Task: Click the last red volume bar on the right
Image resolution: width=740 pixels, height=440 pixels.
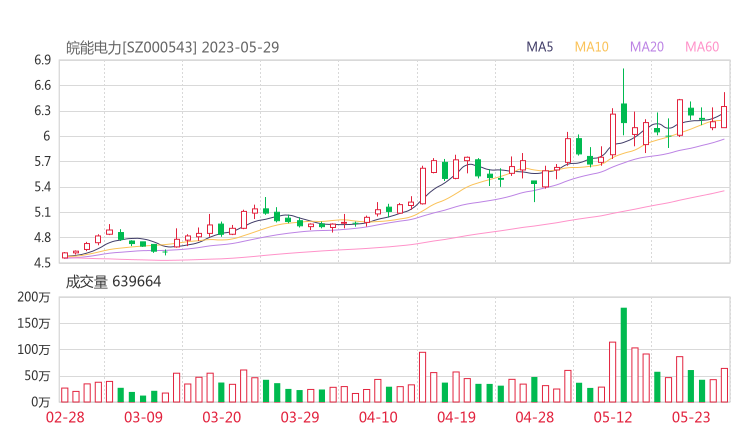Action: 724,385
